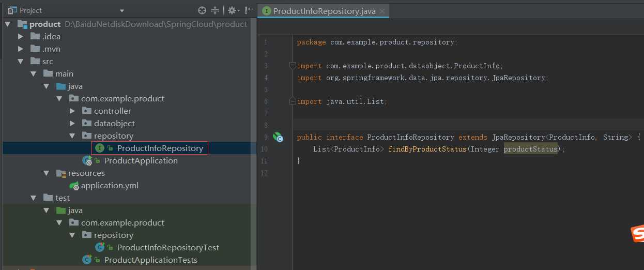
Task: Click the Project view icon in panel header
Action: click(x=12, y=10)
